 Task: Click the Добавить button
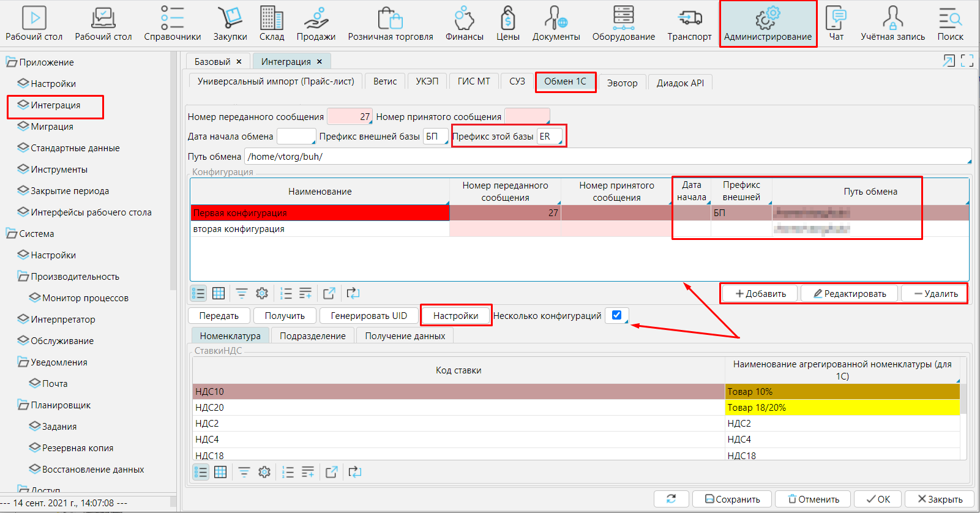(x=760, y=293)
